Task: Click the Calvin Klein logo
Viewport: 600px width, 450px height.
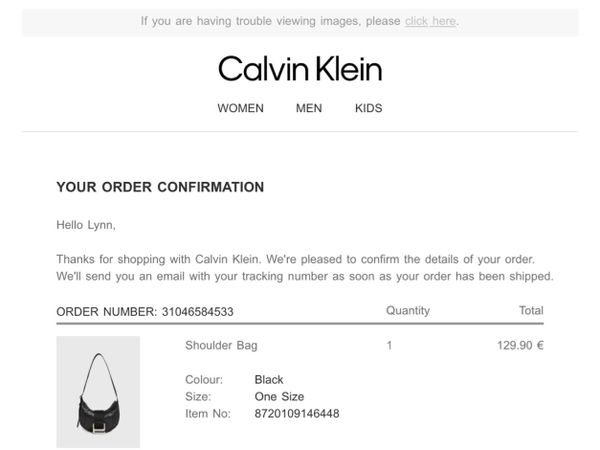Action: [300, 69]
